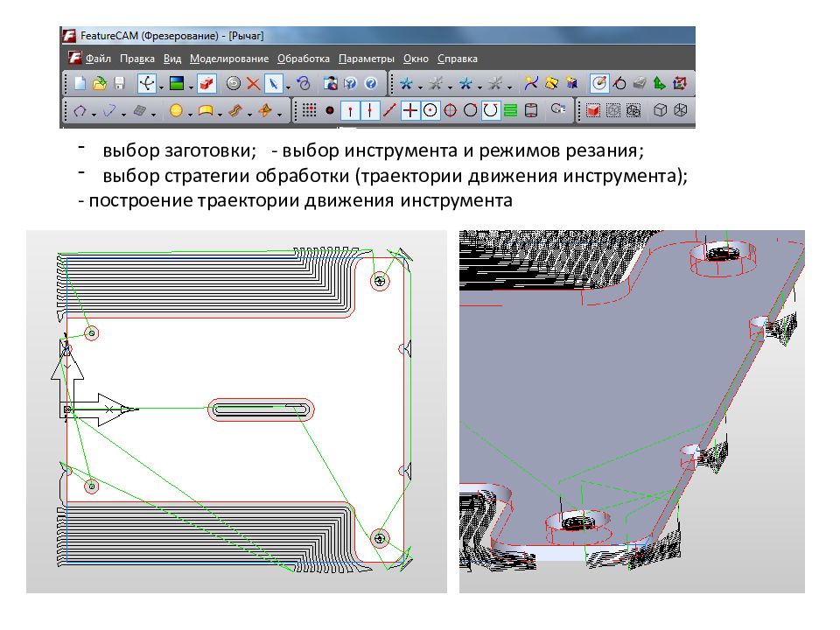Viewport: 840px width, 630px height.
Task: Toggle the red plus crosshair snap
Action: pyautogui.click(x=409, y=110)
